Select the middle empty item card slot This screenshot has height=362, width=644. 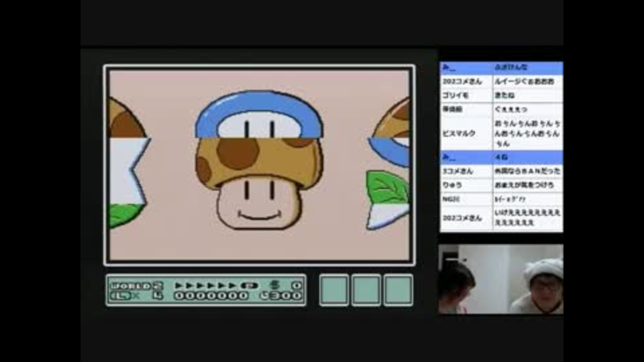[366, 290]
